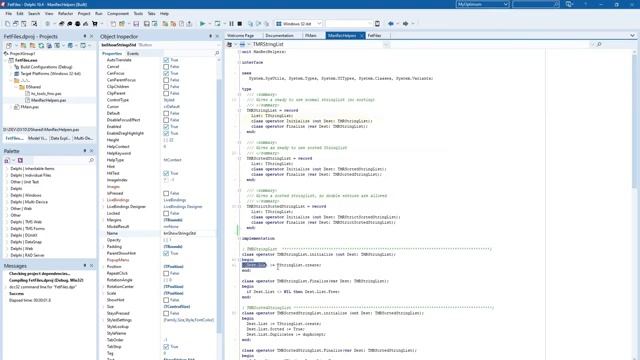640x360 pixels.
Task: Toggle the TabStop property checkbox
Action: click(x=166, y=347)
